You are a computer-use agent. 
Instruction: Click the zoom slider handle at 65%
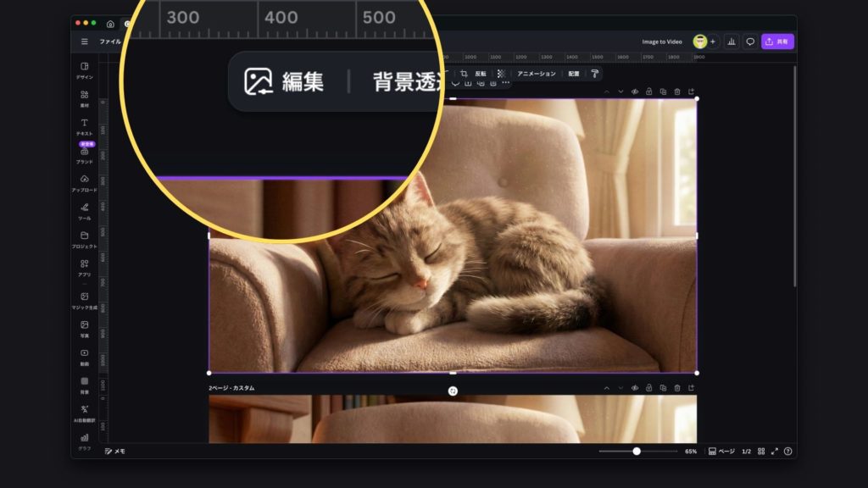(637, 452)
